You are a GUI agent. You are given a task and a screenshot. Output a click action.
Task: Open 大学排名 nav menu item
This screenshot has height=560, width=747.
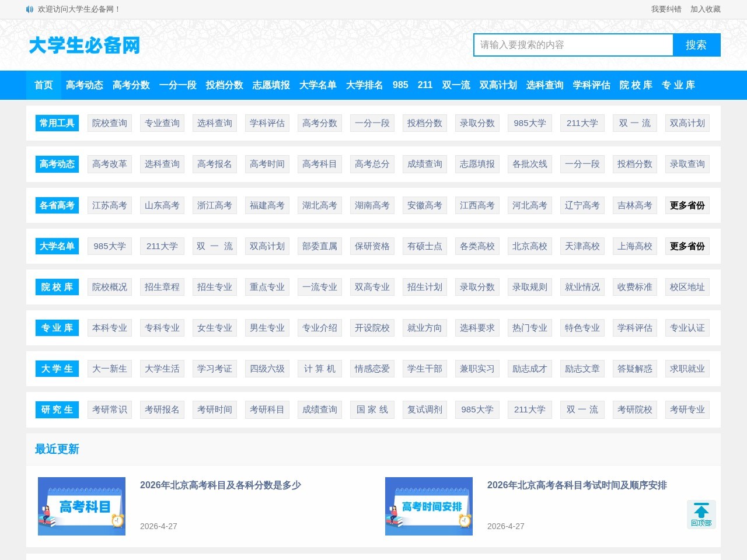tap(365, 85)
